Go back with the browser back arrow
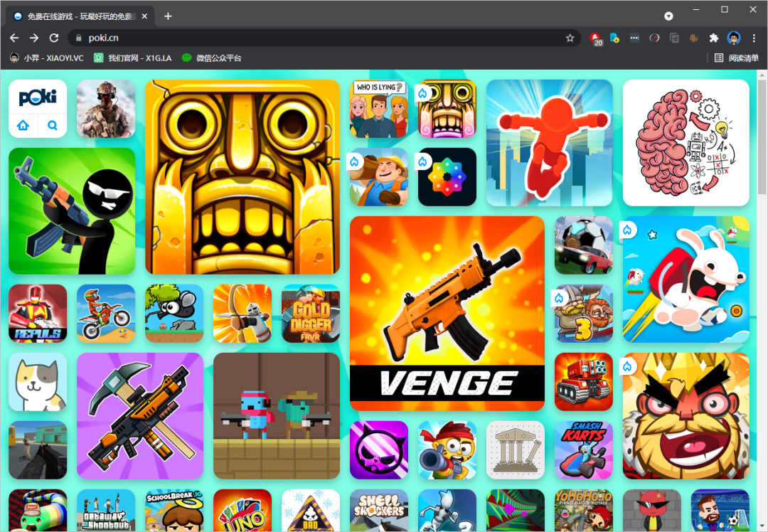 click(14, 38)
